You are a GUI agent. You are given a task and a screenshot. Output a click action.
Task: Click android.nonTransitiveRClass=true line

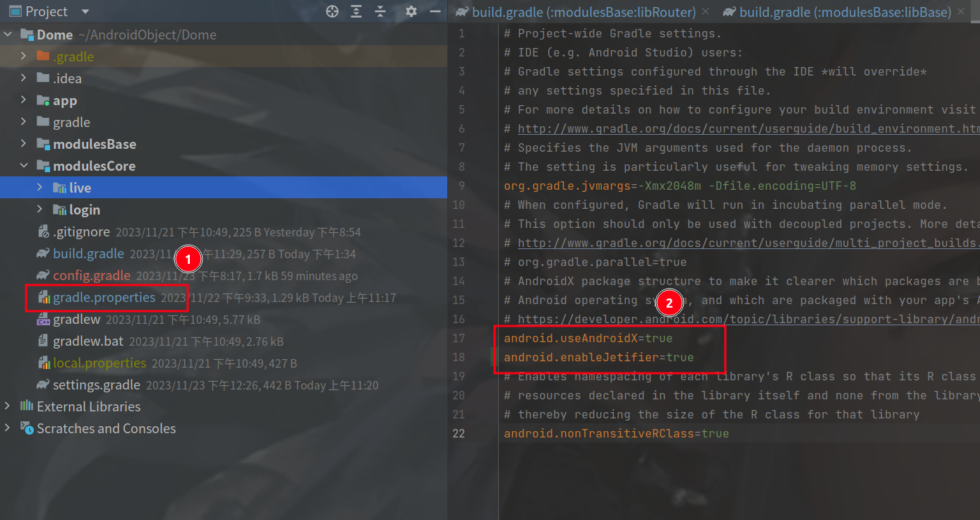coord(617,433)
